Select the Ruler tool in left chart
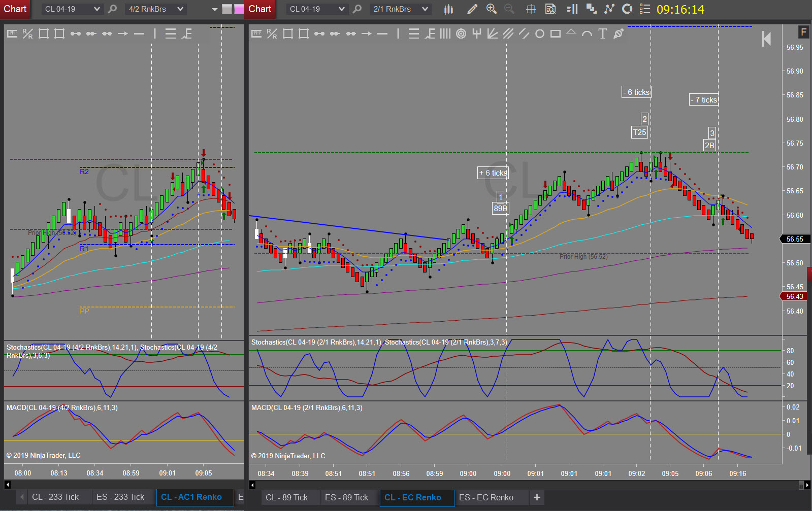Screen dimensions: 812x511 [x=12, y=34]
